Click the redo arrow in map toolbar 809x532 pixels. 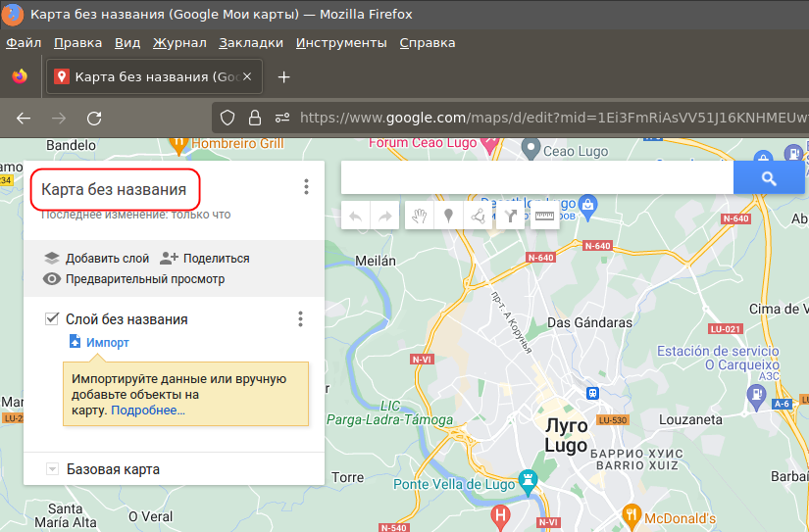385,216
